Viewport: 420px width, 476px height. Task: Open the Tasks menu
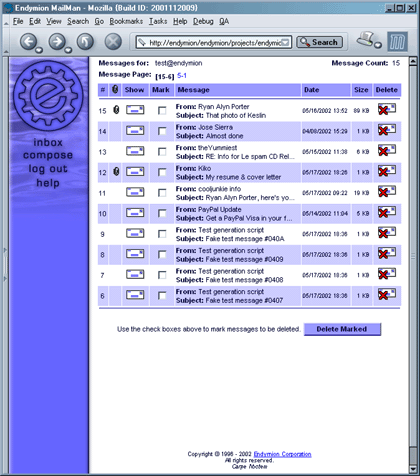[158, 22]
